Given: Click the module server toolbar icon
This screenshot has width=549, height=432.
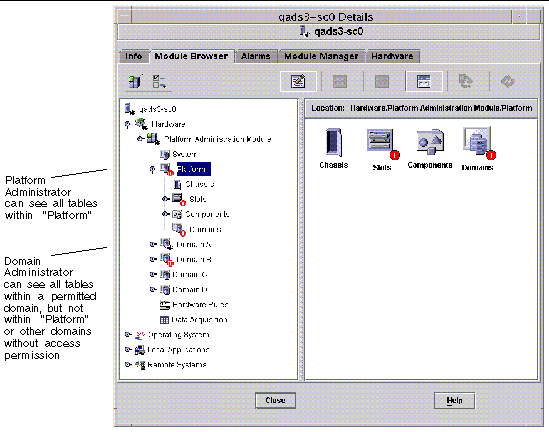Looking at the screenshot, I should [135, 81].
